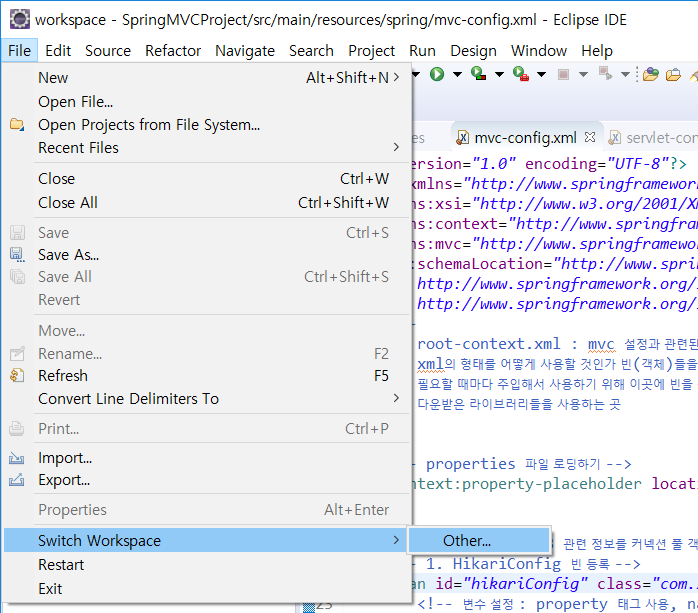
Task: Click the XML file icon on mvc-config.xml tab
Action: [463, 138]
